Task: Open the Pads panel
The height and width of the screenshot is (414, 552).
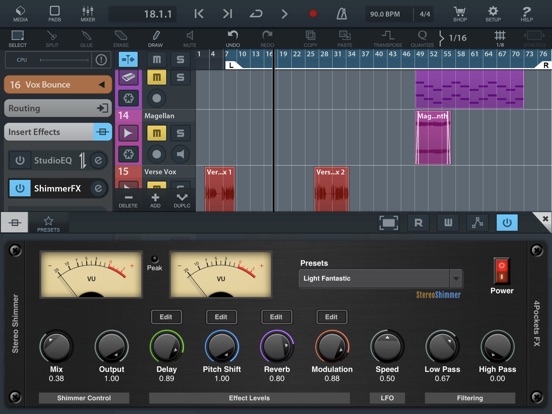Action: [55, 14]
